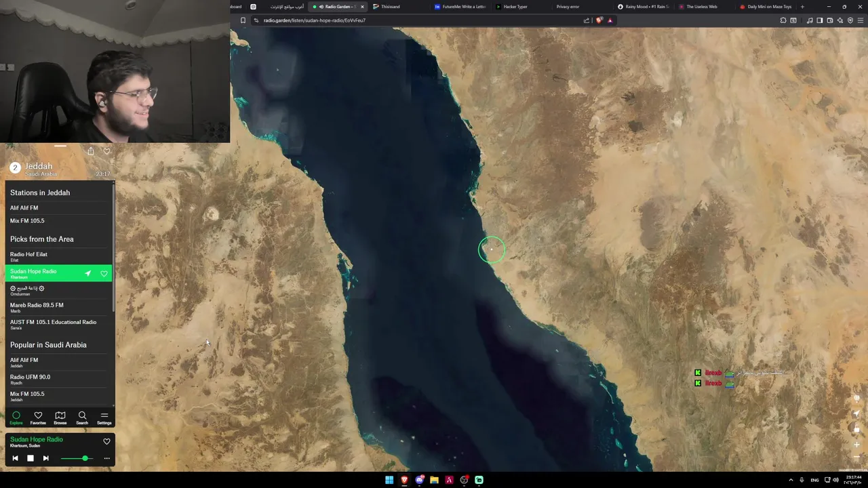Play Alif Alif FM under Popular in Saudi Arabia
This screenshot has height=488, width=868.
pyautogui.click(x=59, y=362)
